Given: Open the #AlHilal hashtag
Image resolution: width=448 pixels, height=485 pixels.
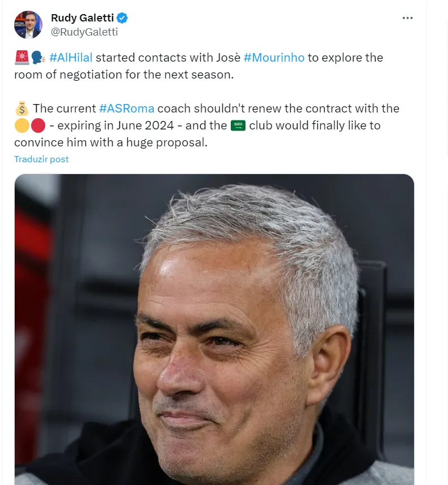Looking at the screenshot, I should pyautogui.click(x=71, y=58).
